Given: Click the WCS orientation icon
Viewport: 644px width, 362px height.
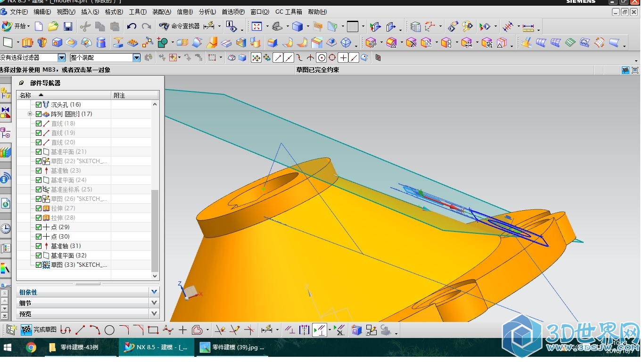Looking at the screenshot, I should click(x=429, y=26).
